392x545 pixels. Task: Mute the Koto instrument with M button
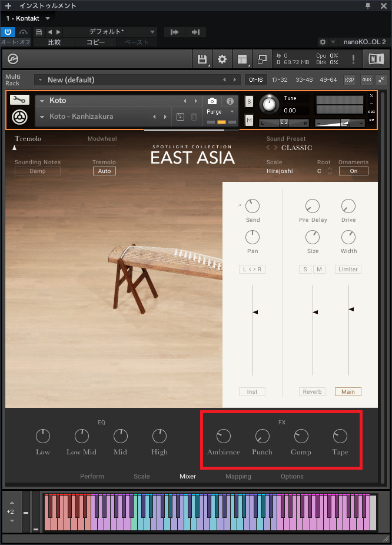[x=249, y=120]
